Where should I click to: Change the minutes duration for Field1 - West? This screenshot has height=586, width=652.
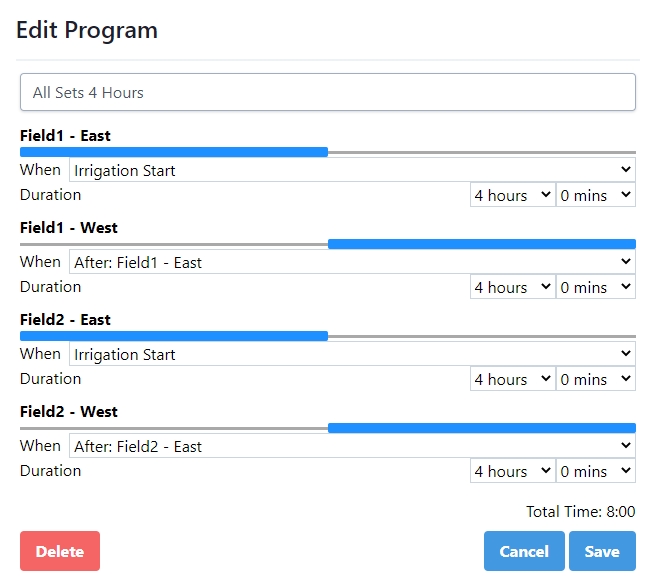coord(595,287)
